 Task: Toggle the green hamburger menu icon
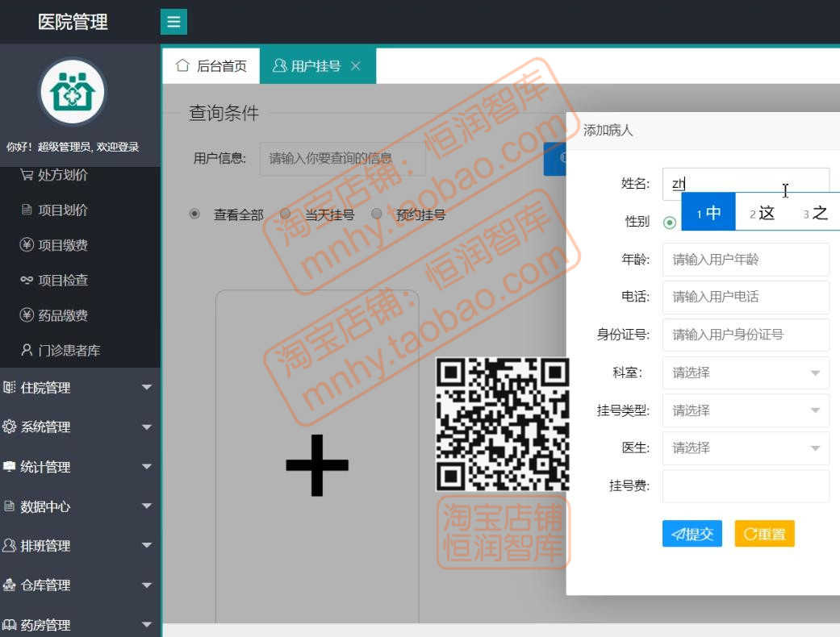[x=173, y=22]
